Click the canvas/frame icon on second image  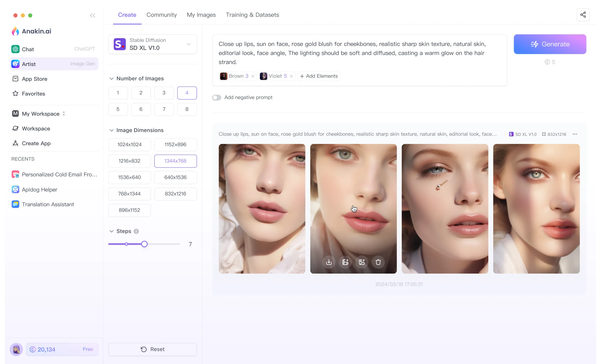tap(345, 262)
